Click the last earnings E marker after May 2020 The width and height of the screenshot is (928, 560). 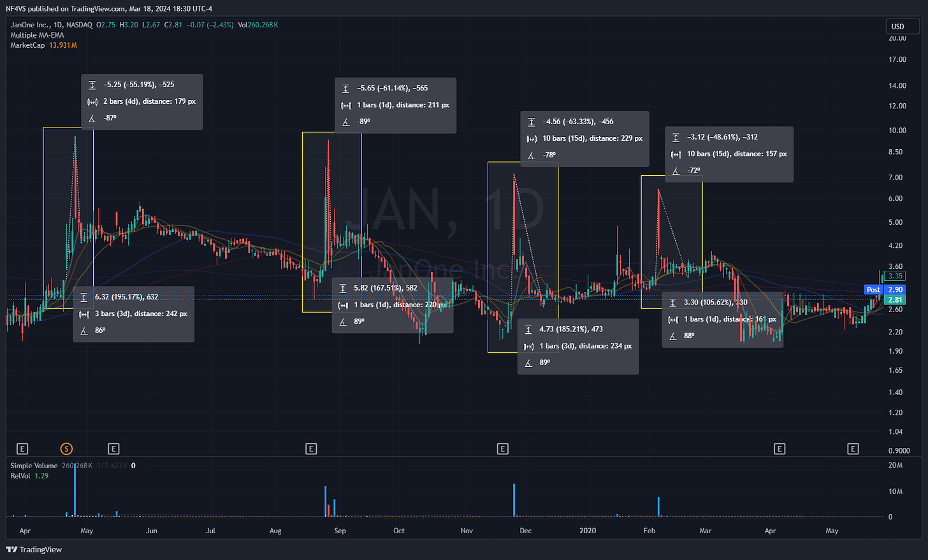(x=853, y=449)
